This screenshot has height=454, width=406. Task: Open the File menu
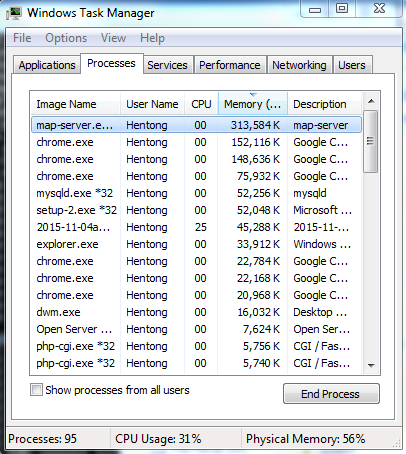click(x=22, y=38)
